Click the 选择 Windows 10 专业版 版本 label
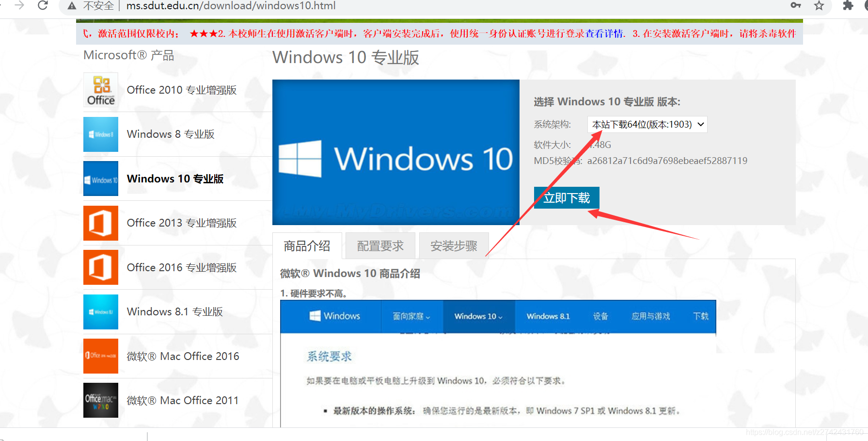 pyautogui.click(x=607, y=102)
